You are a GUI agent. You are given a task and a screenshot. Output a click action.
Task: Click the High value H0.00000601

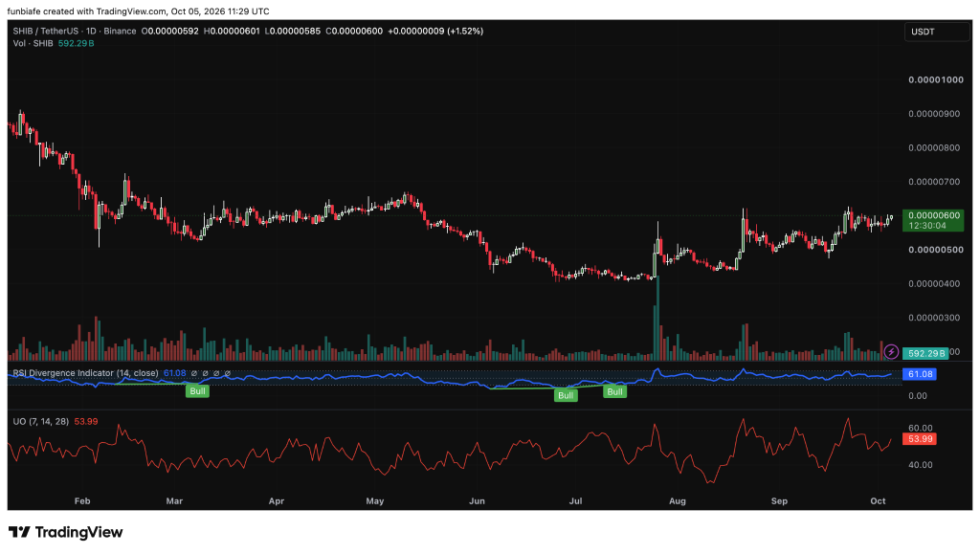(x=232, y=31)
